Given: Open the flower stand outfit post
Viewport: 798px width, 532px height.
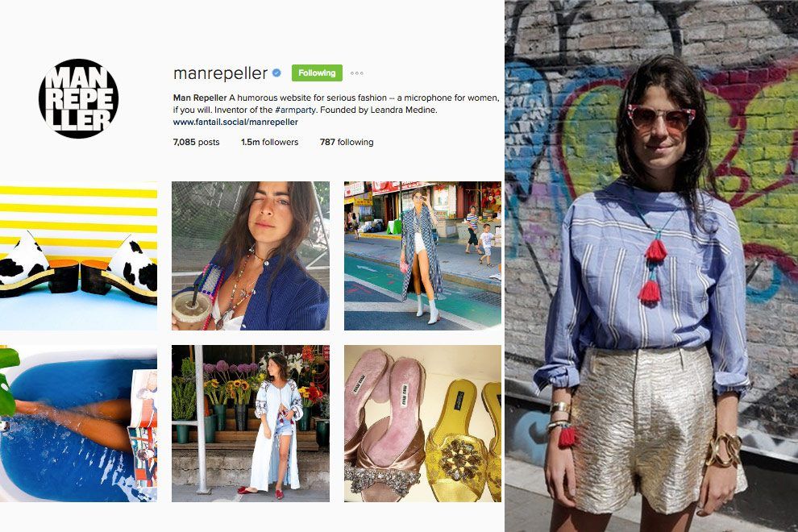Looking at the screenshot, I should coord(251,423).
